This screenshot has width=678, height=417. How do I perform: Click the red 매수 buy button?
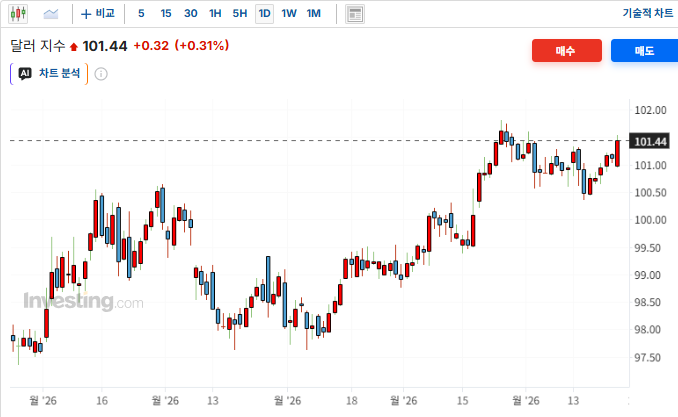566,51
